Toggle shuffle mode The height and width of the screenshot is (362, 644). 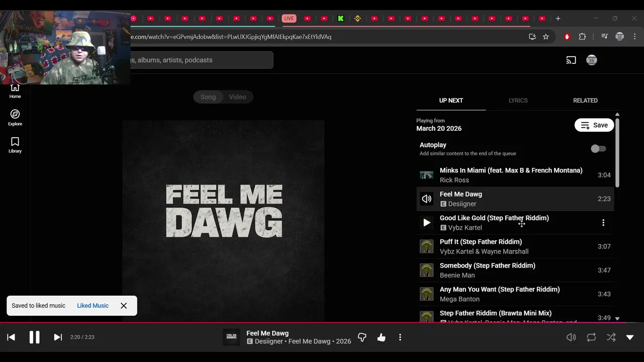tap(611, 337)
